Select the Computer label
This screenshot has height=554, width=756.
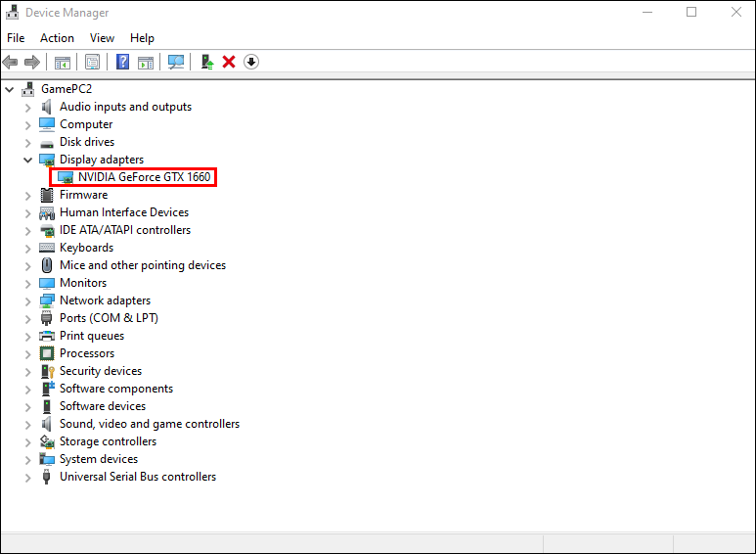pyautogui.click(x=86, y=124)
